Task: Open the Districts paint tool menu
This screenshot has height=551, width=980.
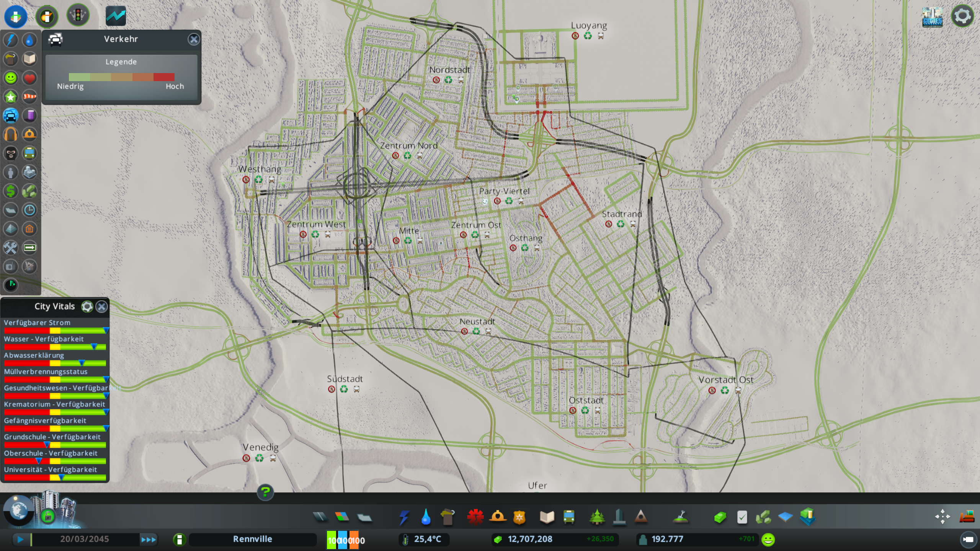Action: pos(364,517)
